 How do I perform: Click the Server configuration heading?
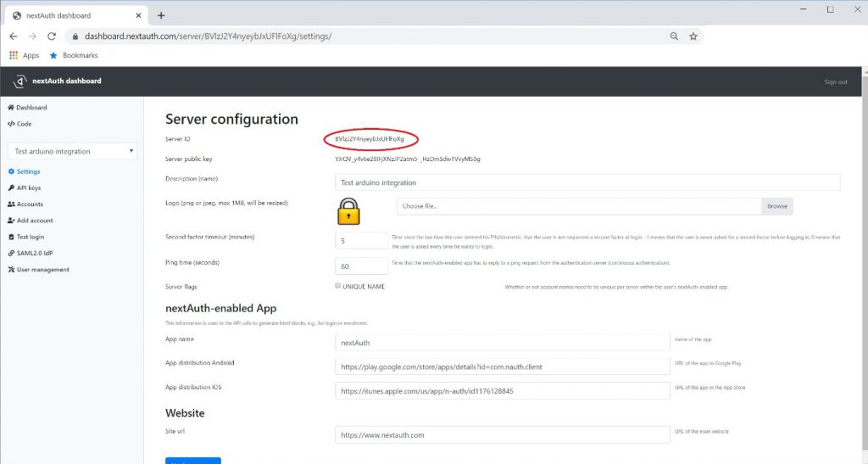(x=231, y=119)
